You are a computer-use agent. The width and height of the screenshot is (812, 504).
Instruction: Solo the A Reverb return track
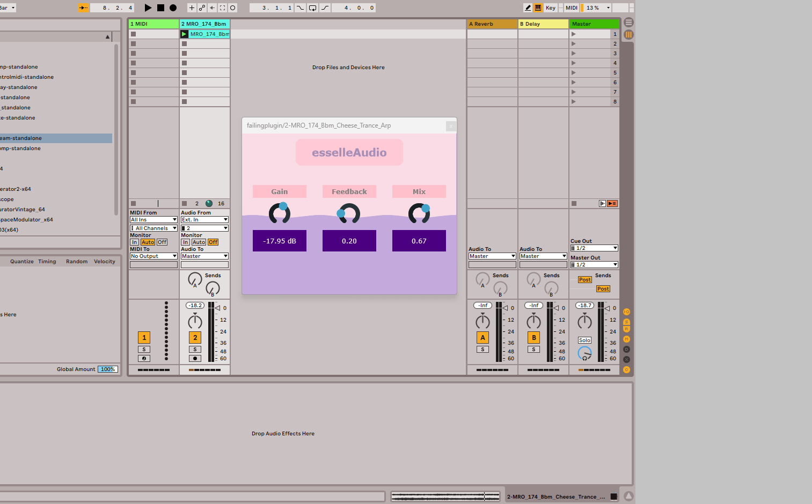(x=482, y=350)
